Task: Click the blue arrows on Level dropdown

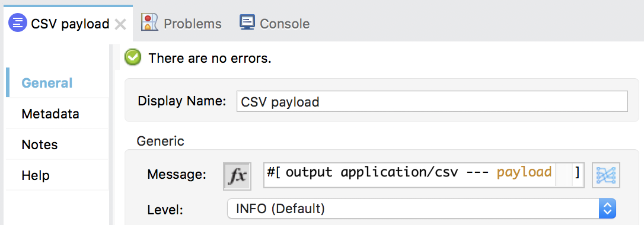Action: click(x=607, y=209)
